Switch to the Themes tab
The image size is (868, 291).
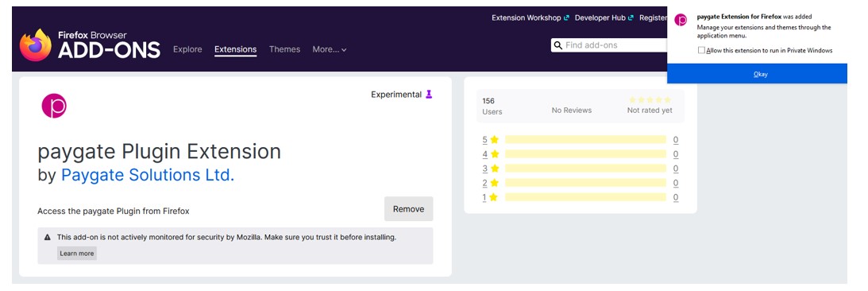284,49
